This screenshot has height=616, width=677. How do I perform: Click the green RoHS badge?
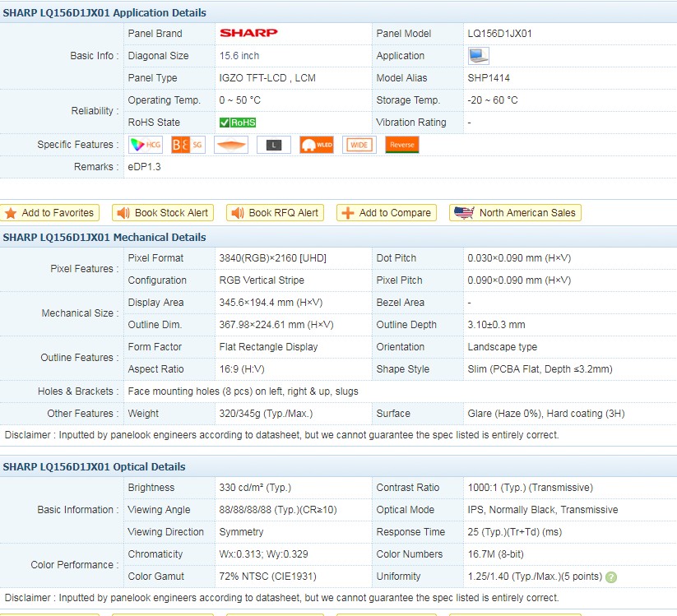tap(238, 123)
